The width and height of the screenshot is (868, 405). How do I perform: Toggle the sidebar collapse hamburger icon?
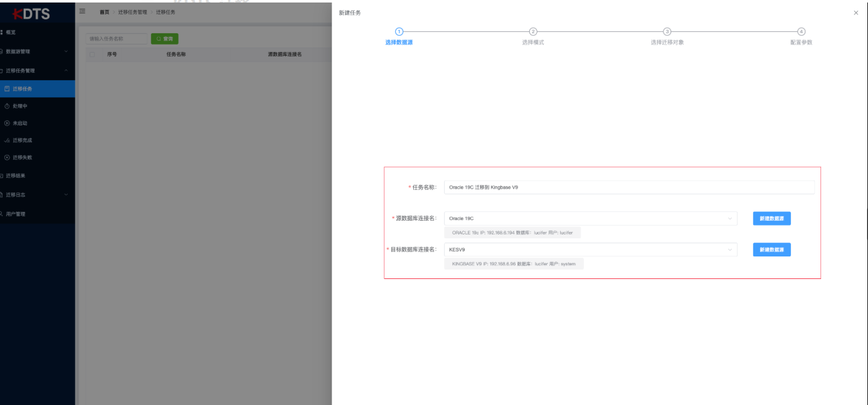[x=82, y=11]
